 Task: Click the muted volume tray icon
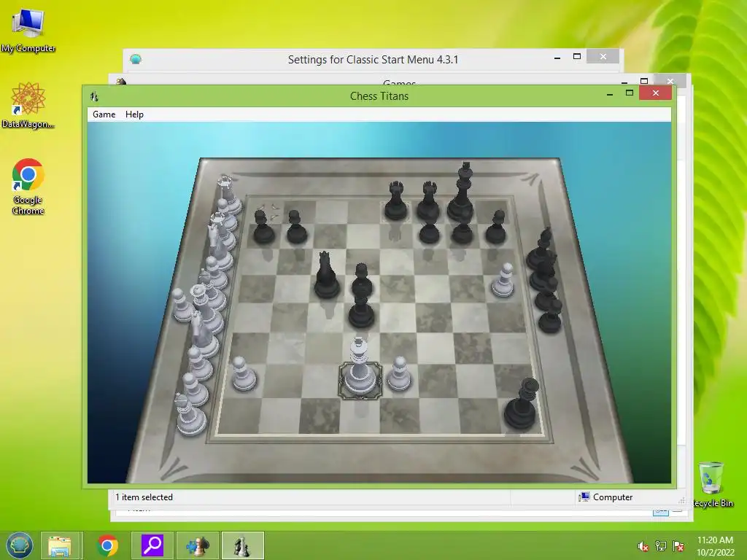643,546
